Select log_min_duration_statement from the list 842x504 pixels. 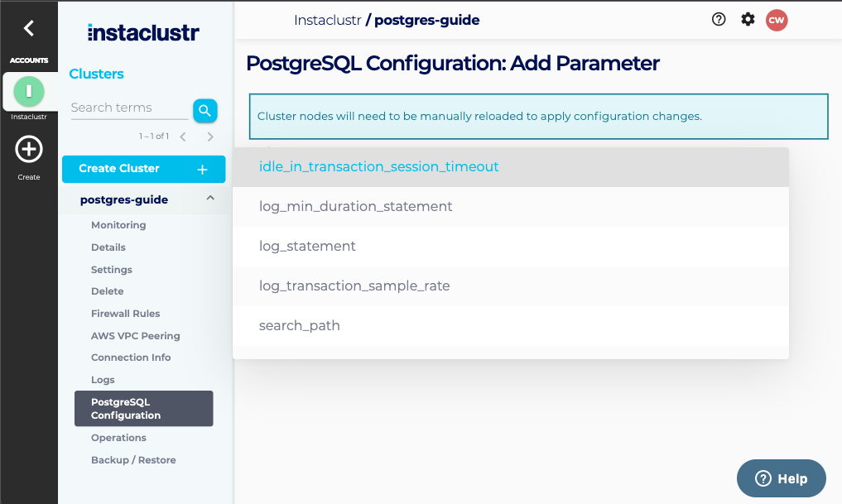(x=355, y=207)
